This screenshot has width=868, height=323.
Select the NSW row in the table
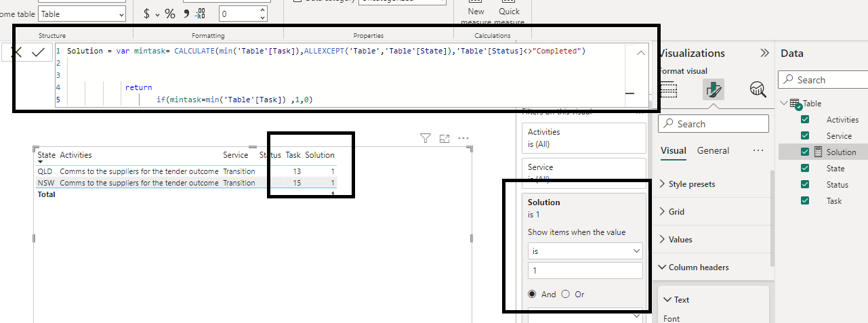pyautogui.click(x=186, y=183)
